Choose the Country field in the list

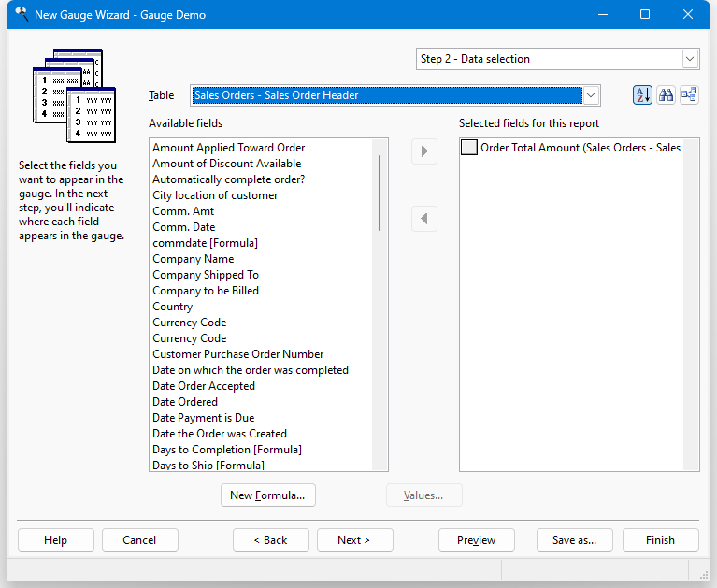(172, 307)
